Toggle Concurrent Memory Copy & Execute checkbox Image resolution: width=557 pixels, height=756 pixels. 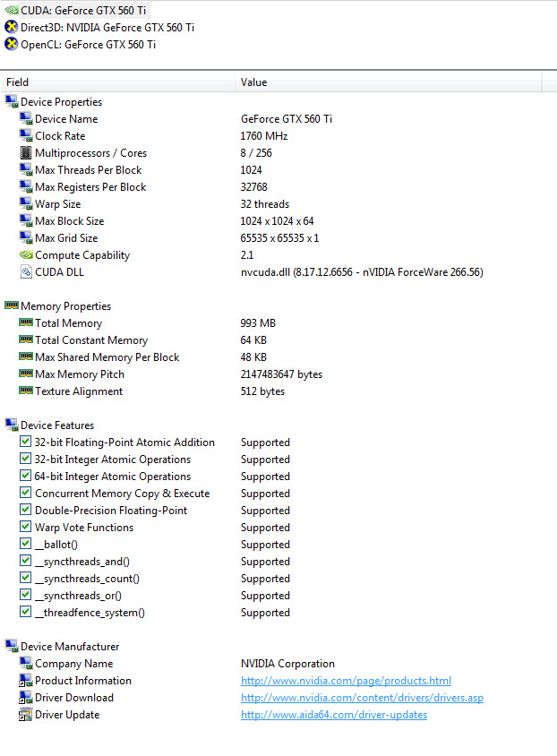(26, 493)
